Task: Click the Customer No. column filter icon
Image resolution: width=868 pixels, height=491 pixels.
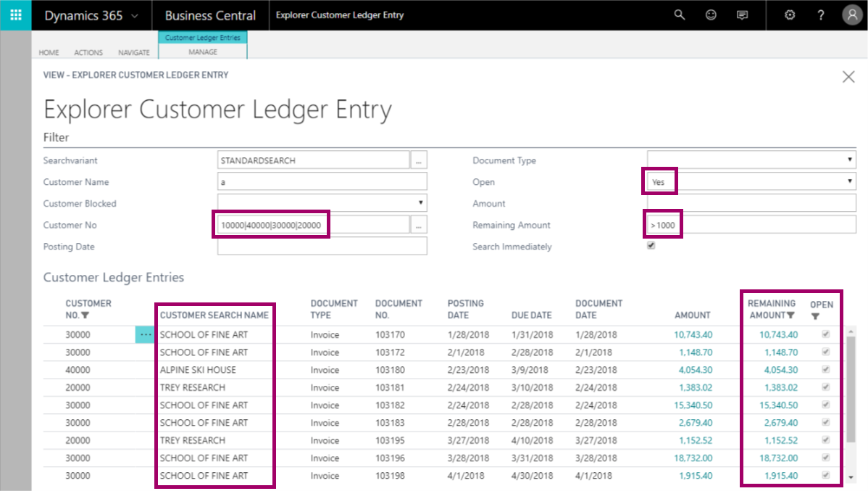Action: (x=85, y=315)
